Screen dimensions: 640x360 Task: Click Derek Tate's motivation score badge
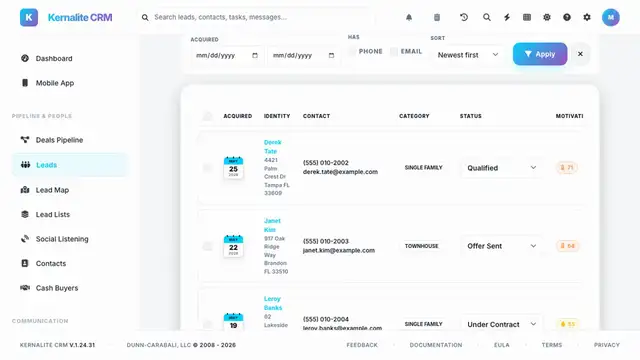click(567, 167)
